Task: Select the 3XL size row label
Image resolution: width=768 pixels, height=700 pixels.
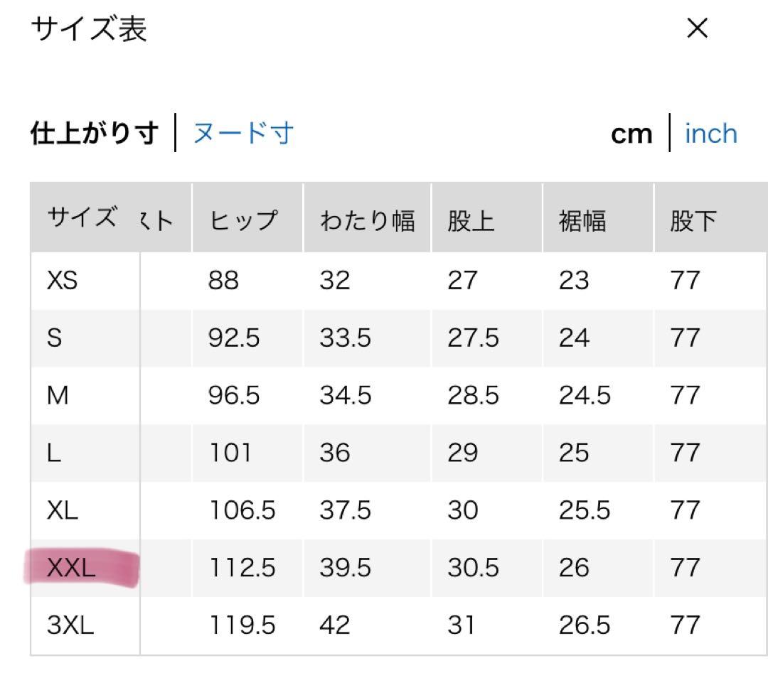Action: (x=70, y=625)
